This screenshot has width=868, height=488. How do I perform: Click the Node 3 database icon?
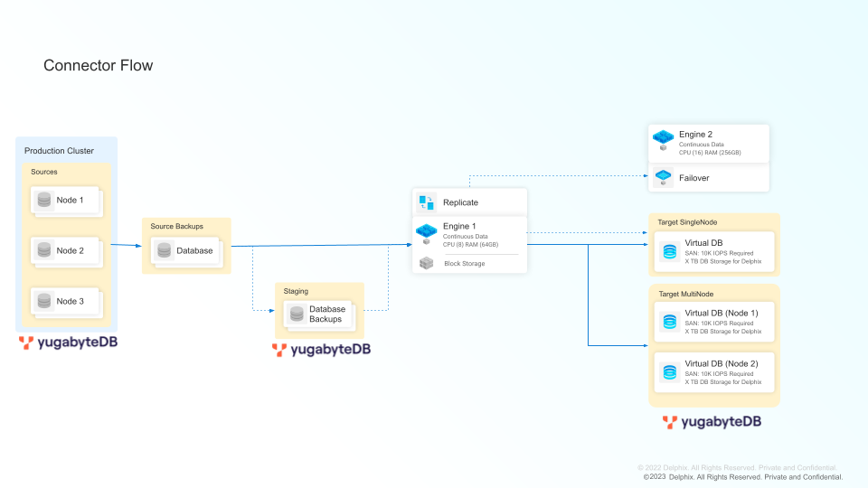(43, 301)
